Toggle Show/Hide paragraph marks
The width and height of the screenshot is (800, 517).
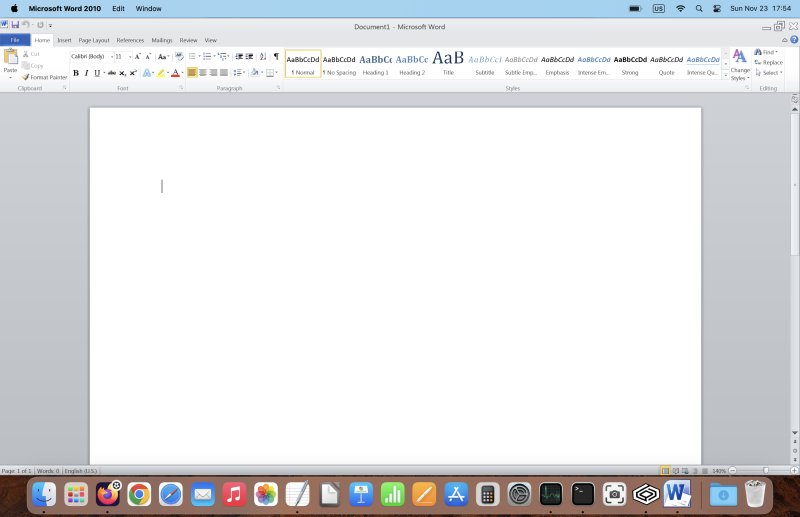(x=276, y=56)
